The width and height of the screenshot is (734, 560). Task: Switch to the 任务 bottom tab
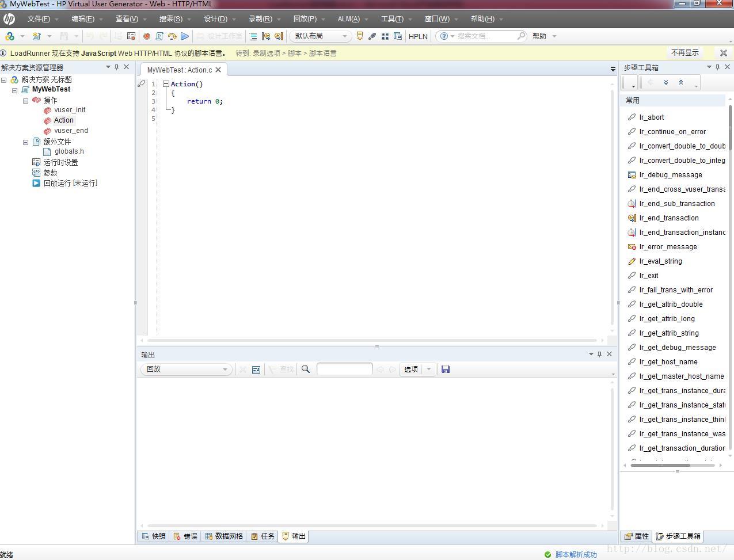(x=263, y=536)
